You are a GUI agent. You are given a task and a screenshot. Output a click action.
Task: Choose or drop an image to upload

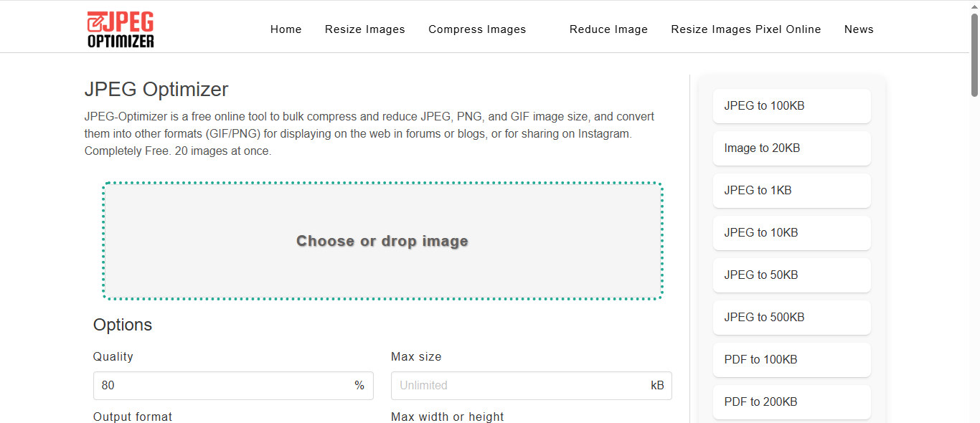coord(382,241)
